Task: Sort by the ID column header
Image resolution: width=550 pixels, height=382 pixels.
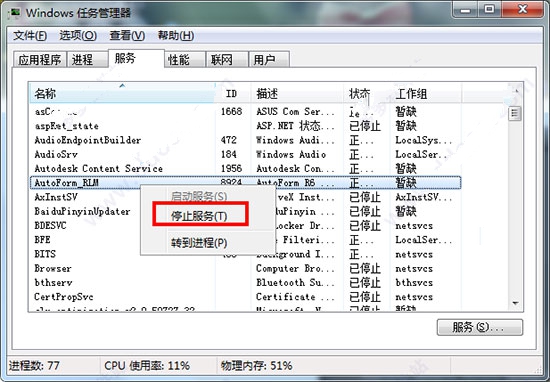Action: tap(233, 94)
